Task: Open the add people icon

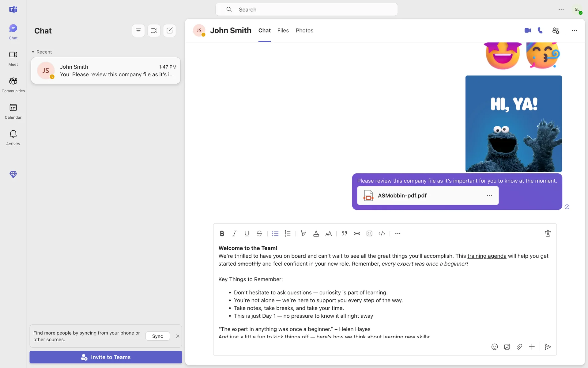Action: point(556,30)
